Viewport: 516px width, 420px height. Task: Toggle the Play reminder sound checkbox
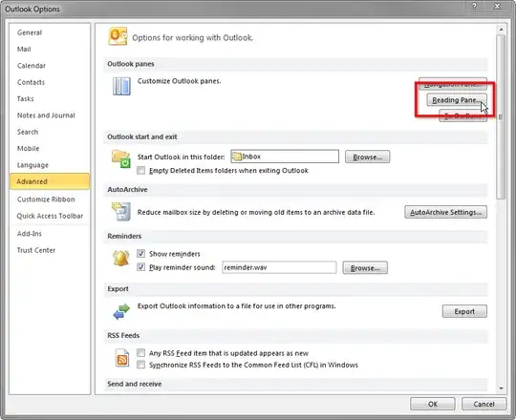coord(140,267)
